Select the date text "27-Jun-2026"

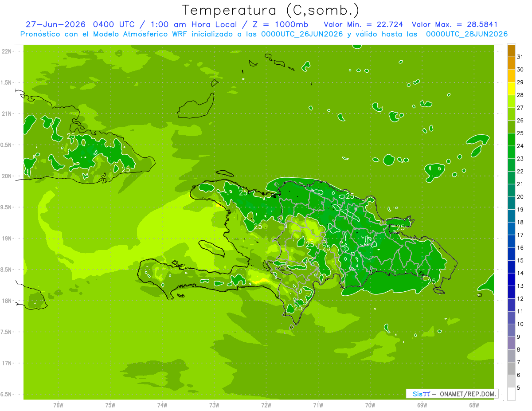tap(55, 24)
